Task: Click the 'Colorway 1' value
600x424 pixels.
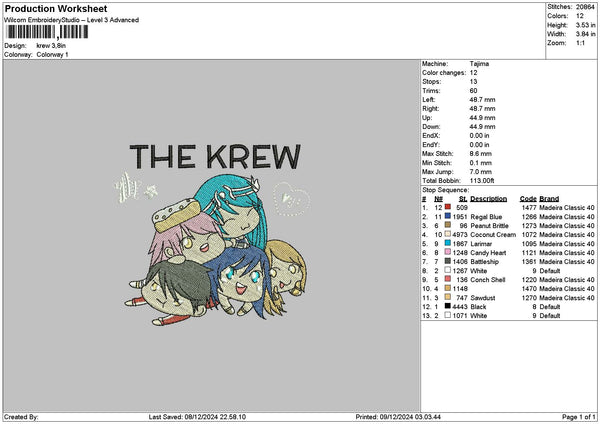Action: tap(52, 55)
